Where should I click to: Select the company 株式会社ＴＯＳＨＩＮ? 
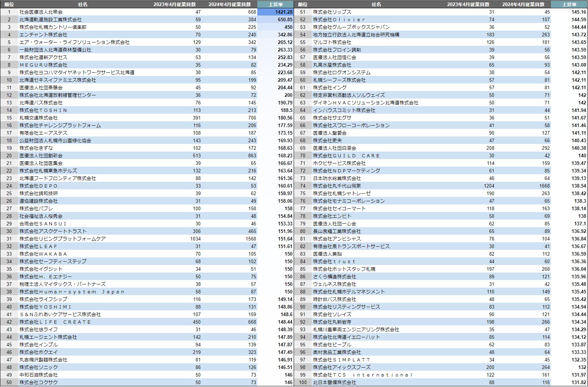[x=43, y=110]
